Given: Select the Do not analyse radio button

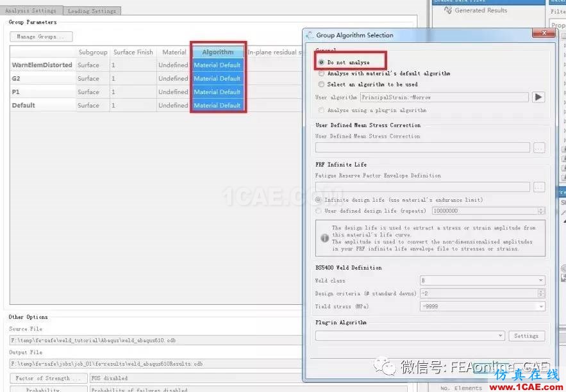Looking at the screenshot, I should 321,62.
